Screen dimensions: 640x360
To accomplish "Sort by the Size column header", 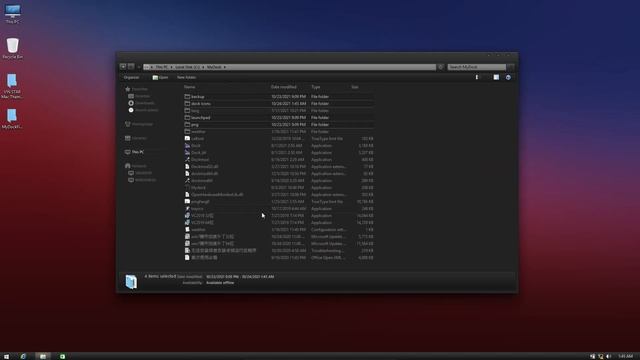I will point(355,87).
